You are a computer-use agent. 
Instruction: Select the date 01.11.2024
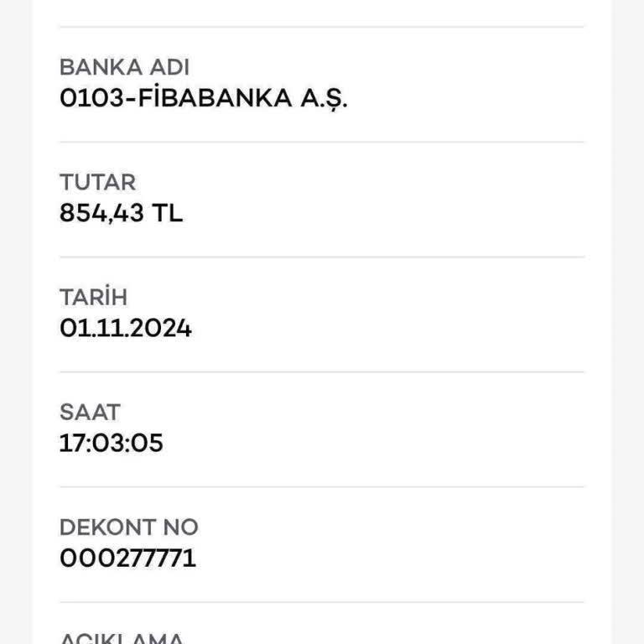pos(126,328)
